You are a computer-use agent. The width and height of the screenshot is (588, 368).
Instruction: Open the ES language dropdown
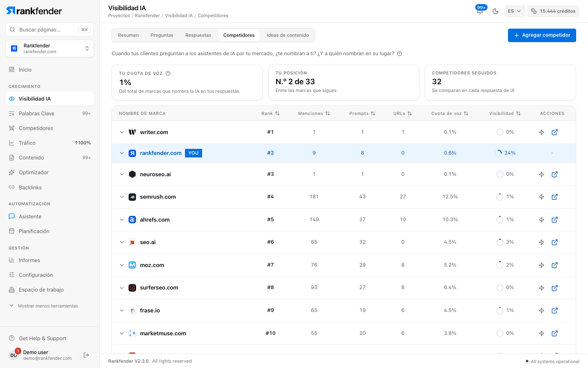(514, 11)
